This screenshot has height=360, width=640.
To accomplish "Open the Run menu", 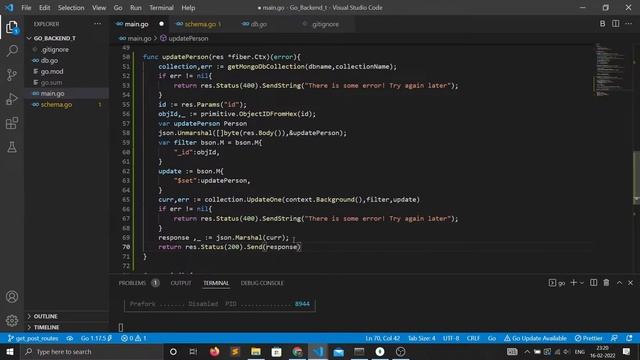I will point(136,8).
